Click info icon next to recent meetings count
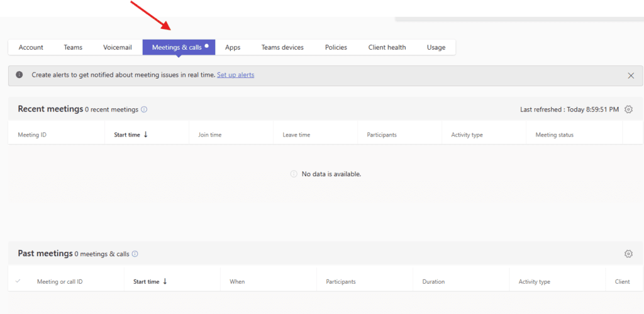 [x=144, y=109]
